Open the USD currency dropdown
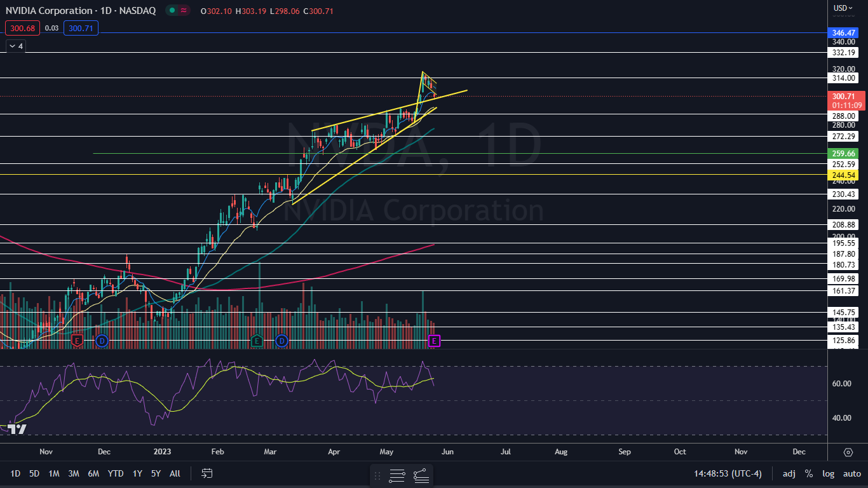Viewport: 868px width, 488px height. coord(843,8)
